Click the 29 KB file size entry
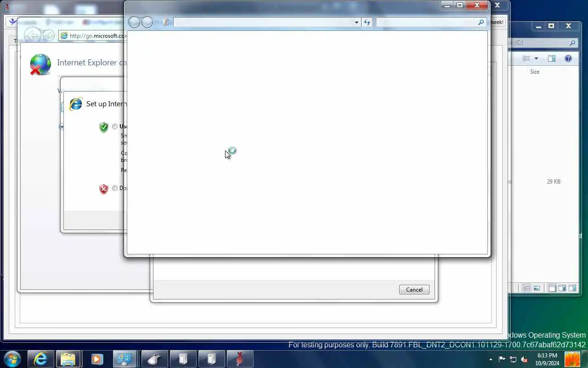588x368 pixels. click(554, 182)
